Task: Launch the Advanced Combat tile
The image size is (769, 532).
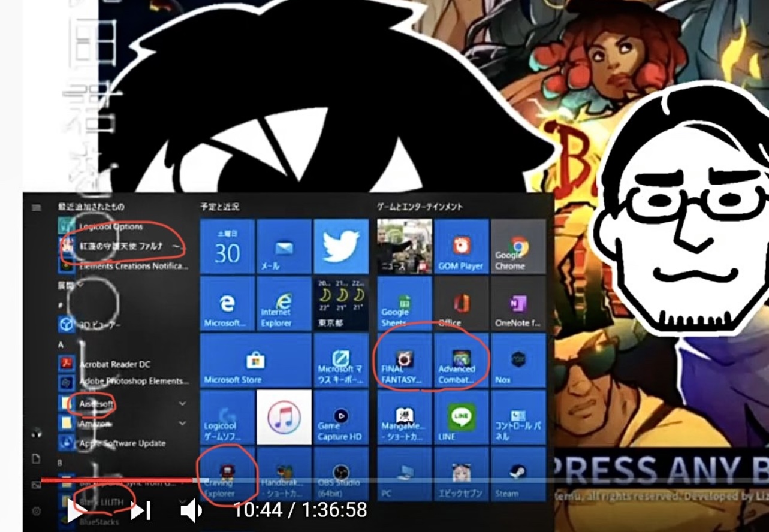Action: click(462, 361)
